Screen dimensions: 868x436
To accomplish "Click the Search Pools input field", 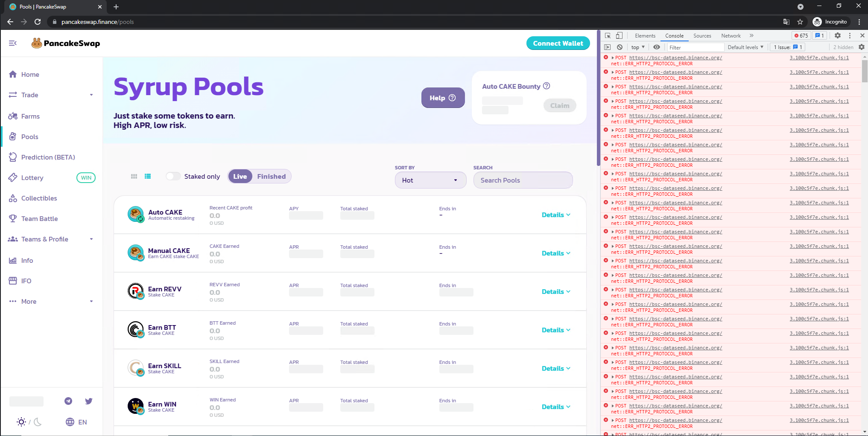I will pos(523,180).
